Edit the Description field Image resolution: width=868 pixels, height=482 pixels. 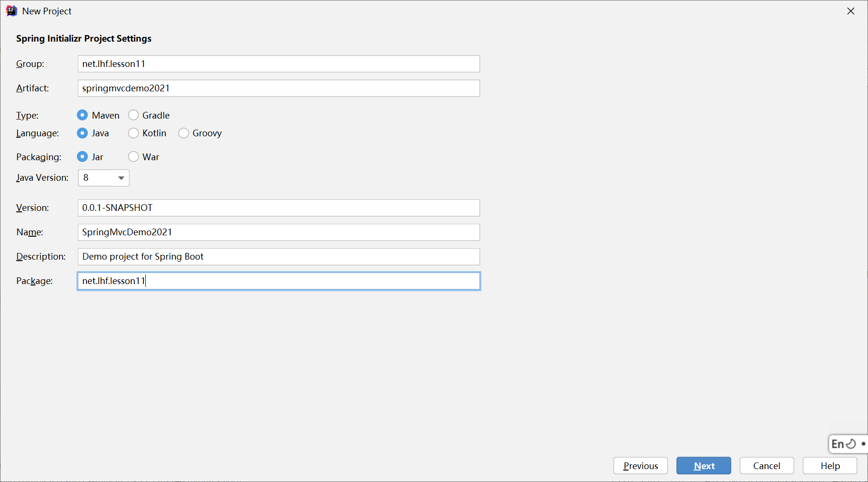tap(279, 256)
